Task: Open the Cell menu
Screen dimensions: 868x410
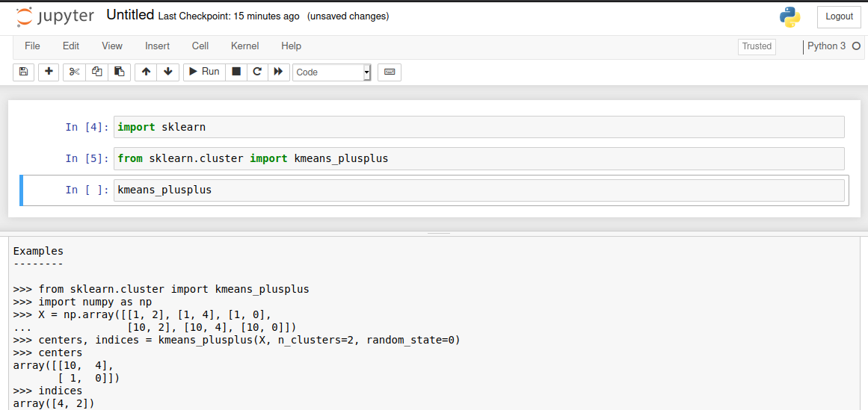Action: (x=200, y=46)
